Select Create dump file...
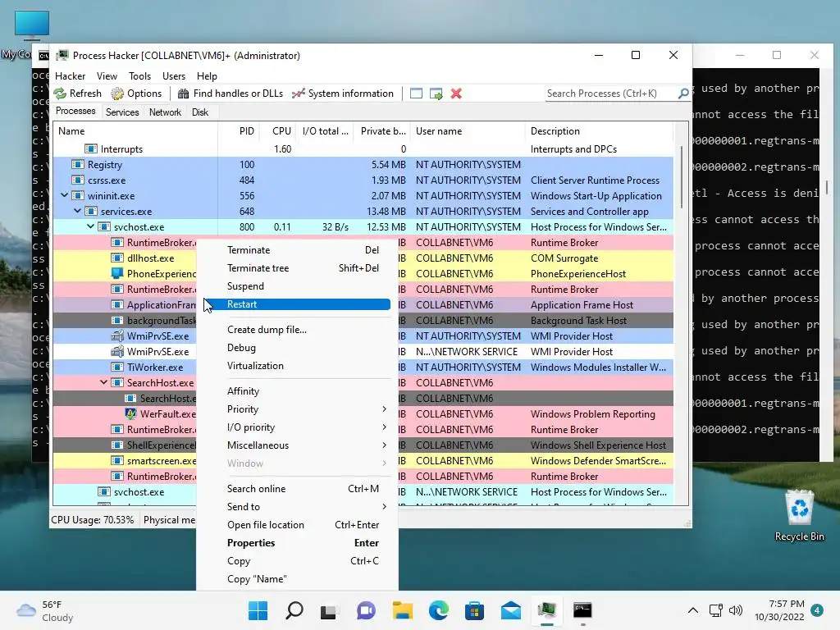Viewport: 840px width, 630px height. tap(297, 330)
